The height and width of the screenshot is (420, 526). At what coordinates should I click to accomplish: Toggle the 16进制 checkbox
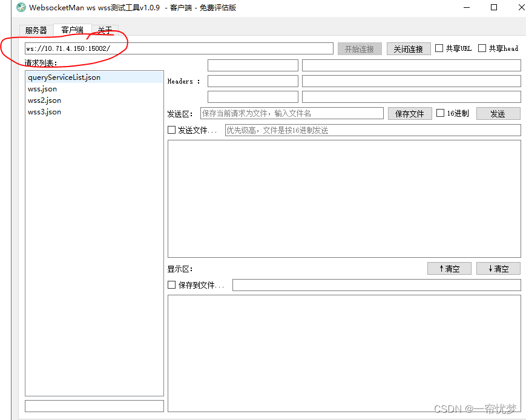[x=441, y=113]
